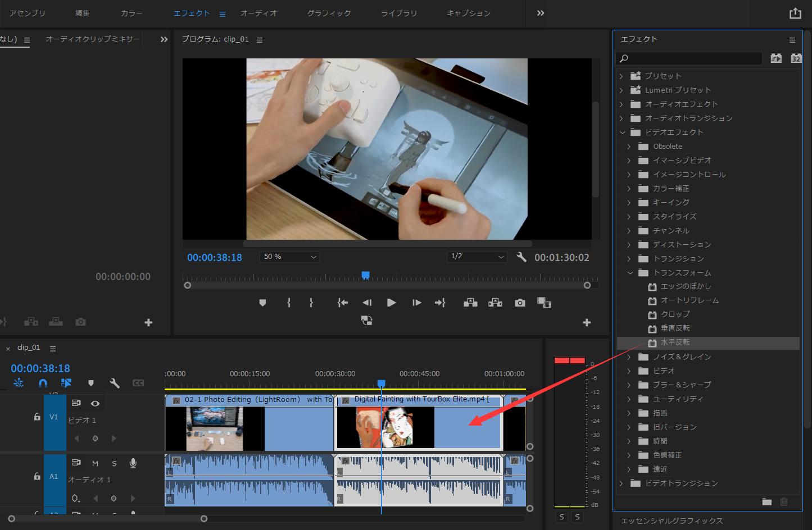812x530 pixels.
Task: Open the 1/2 playback resolution dropdown
Action: [x=477, y=257]
